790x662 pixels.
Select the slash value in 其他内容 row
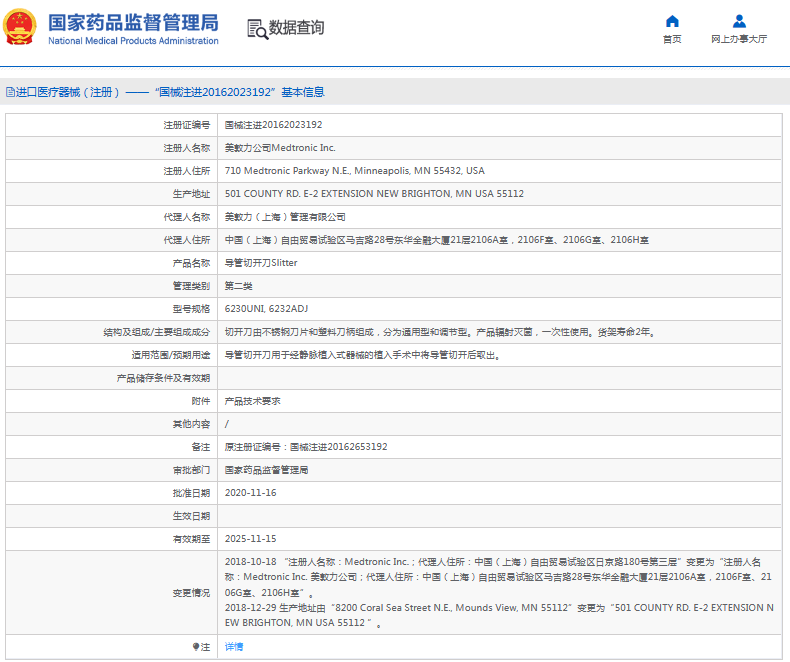click(x=227, y=424)
